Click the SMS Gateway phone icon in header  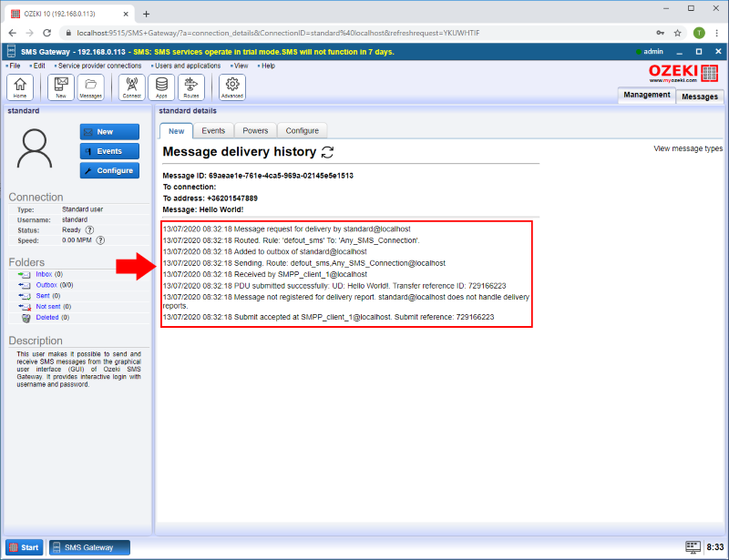(x=12, y=52)
